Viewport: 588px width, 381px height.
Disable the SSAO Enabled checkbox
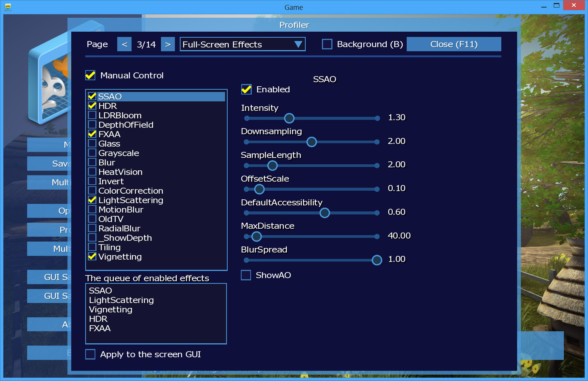247,90
